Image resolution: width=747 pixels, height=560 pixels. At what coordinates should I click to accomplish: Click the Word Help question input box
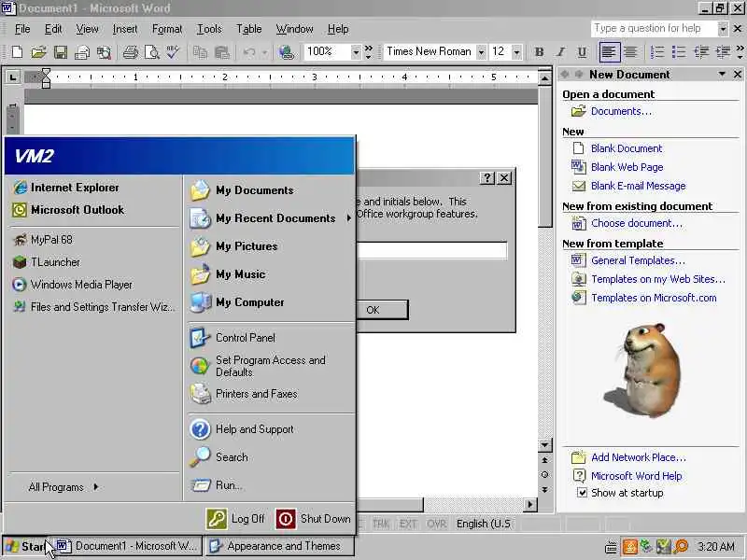pyautogui.click(x=655, y=29)
